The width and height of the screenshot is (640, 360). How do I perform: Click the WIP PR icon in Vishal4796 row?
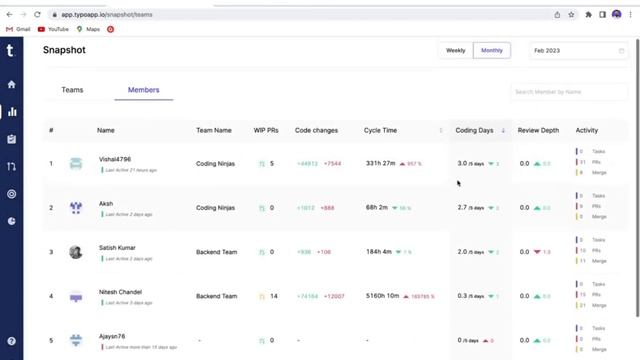coord(262,164)
